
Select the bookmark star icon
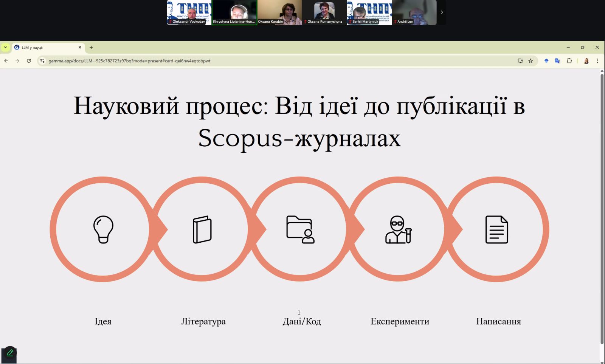pyautogui.click(x=531, y=60)
